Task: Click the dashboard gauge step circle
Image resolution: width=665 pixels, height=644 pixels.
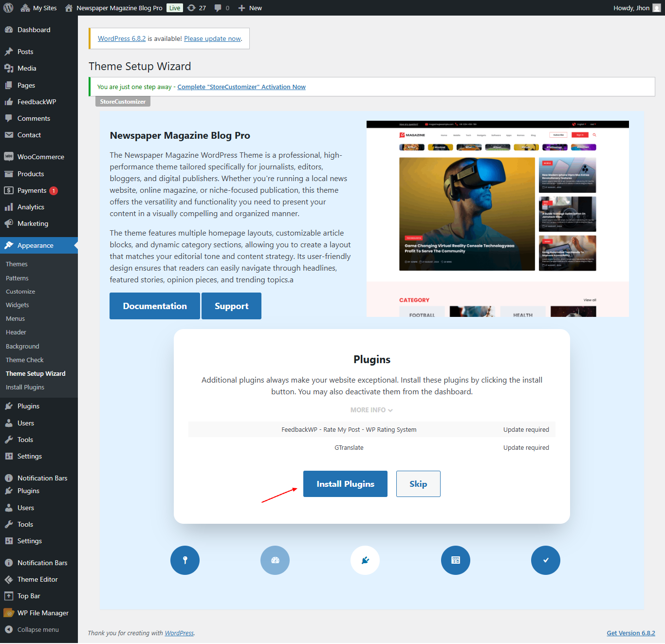Action: [275, 560]
